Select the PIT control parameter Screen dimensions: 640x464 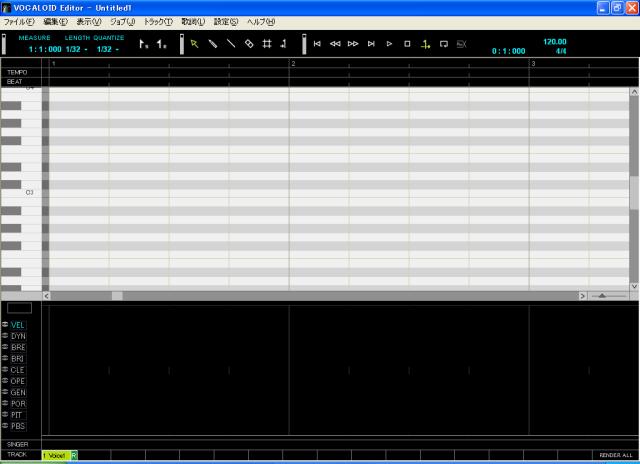(x=17, y=415)
